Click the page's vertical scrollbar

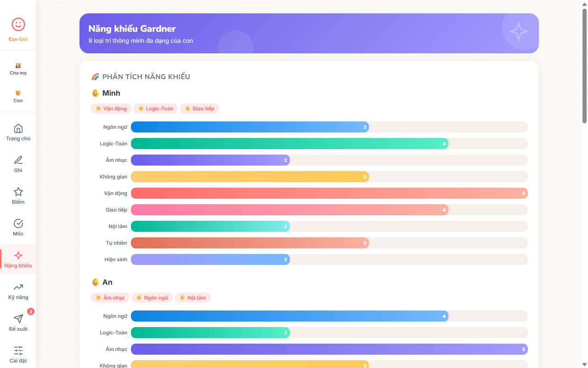coord(584,64)
